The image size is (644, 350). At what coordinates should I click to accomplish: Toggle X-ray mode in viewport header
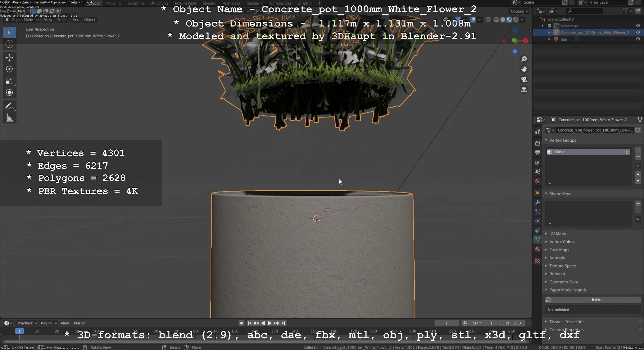tap(488, 20)
